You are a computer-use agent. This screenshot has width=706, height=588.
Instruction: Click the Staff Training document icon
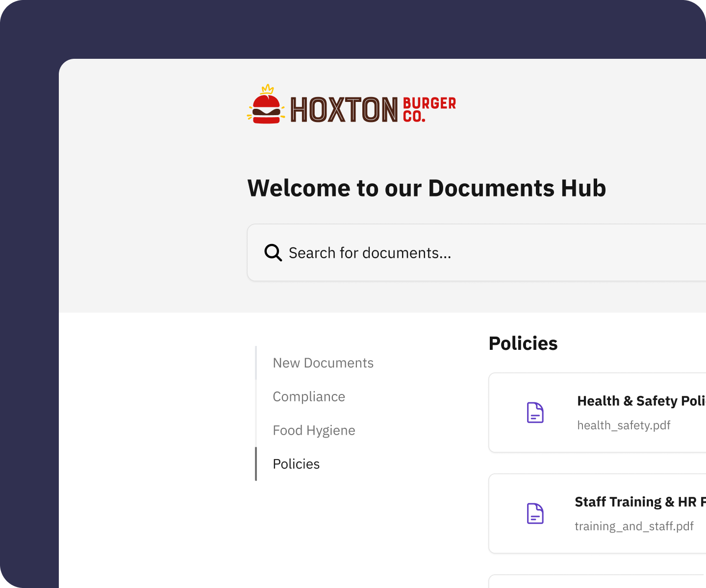pyautogui.click(x=535, y=514)
